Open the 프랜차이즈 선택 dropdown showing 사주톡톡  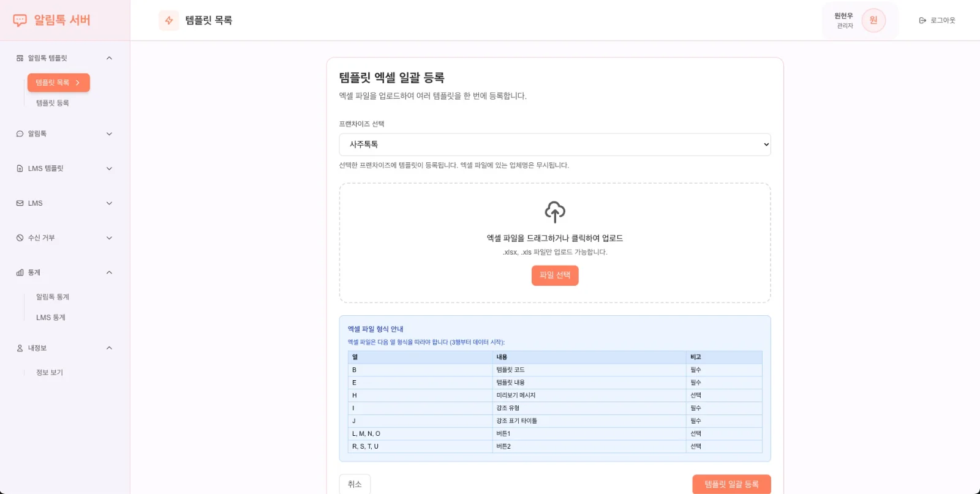(555, 144)
